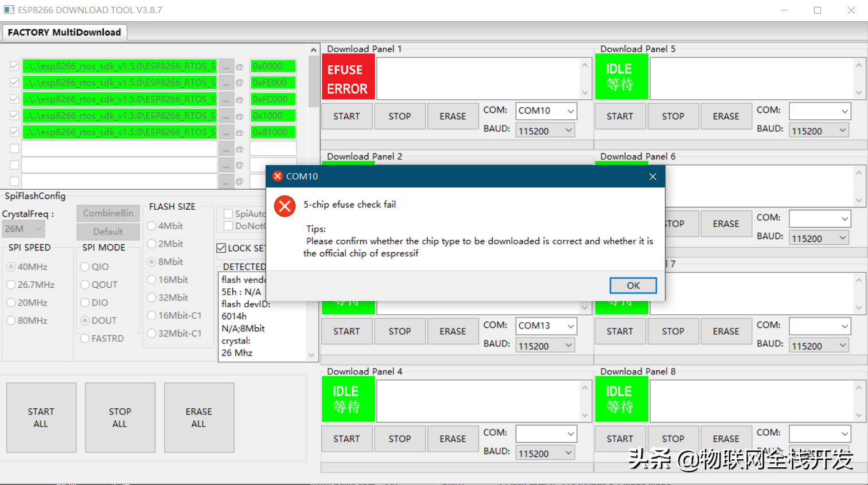This screenshot has width=868, height=485.
Task: Select 32Mbit-C1 flash size
Action: pyautogui.click(x=175, y=333)
